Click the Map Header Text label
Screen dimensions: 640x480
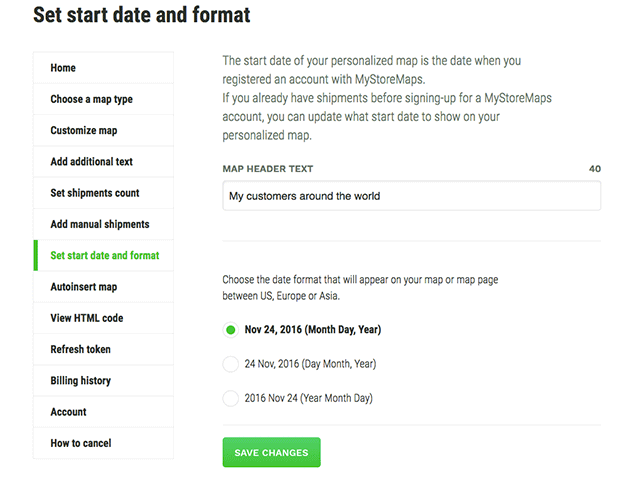(268, 169)
